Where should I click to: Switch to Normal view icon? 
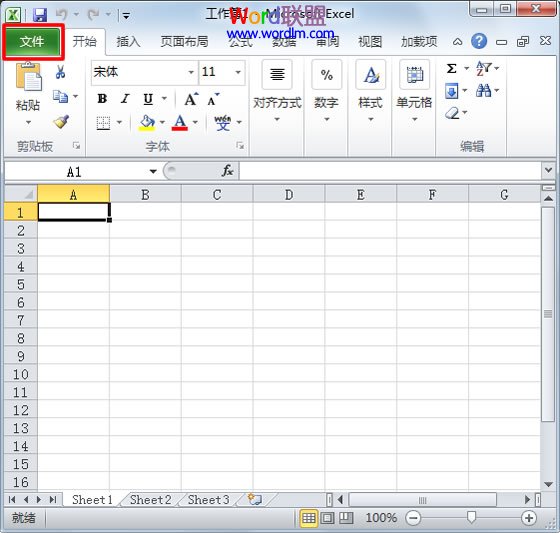(309, 518)
